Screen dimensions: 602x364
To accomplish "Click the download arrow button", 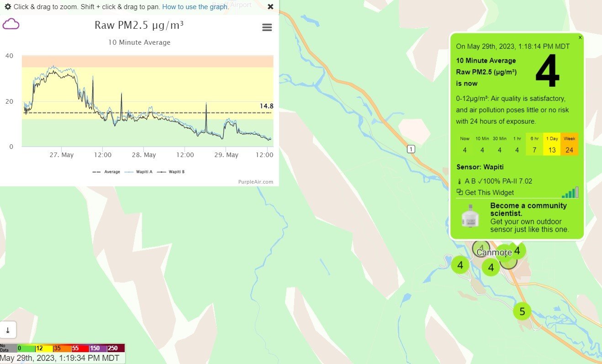I will click(x=8, y=330).
